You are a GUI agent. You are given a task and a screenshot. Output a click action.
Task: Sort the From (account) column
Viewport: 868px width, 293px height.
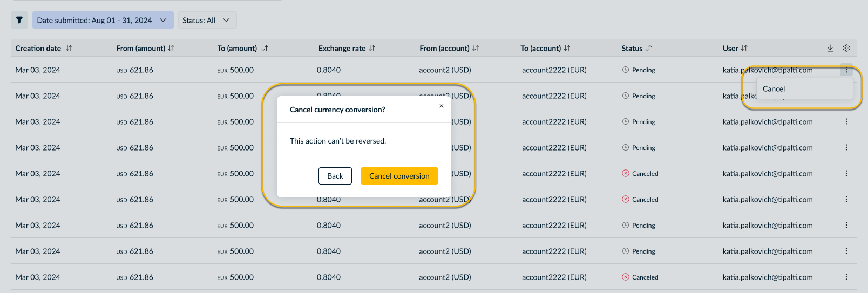[476, 48]
